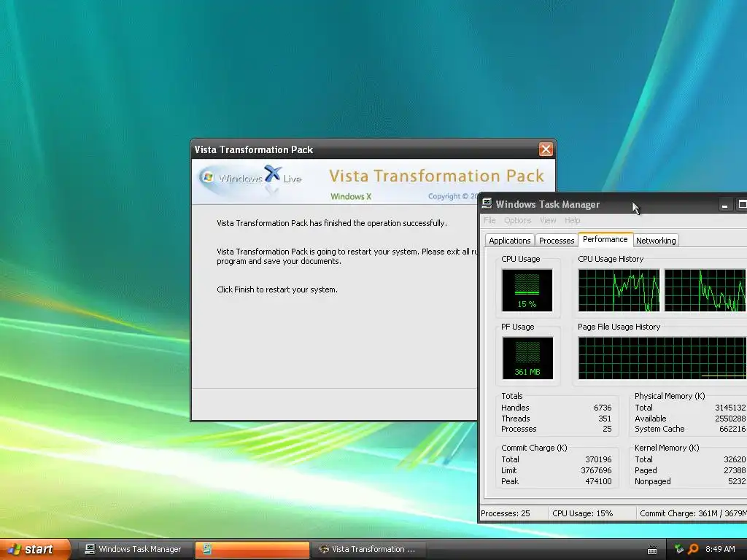
Task: Switch to the Applications tab
Action: coord(509,241)
